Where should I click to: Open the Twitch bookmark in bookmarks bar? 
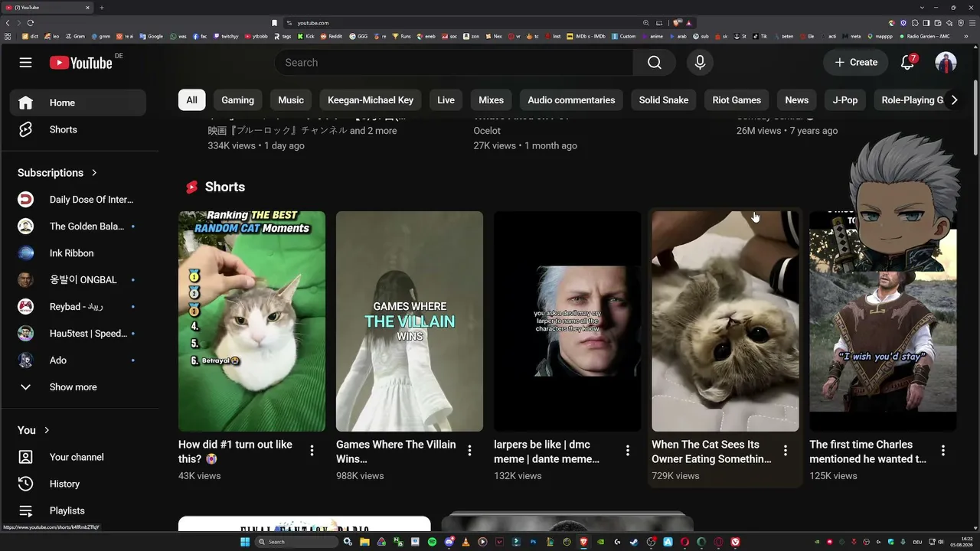pos(226,36)
